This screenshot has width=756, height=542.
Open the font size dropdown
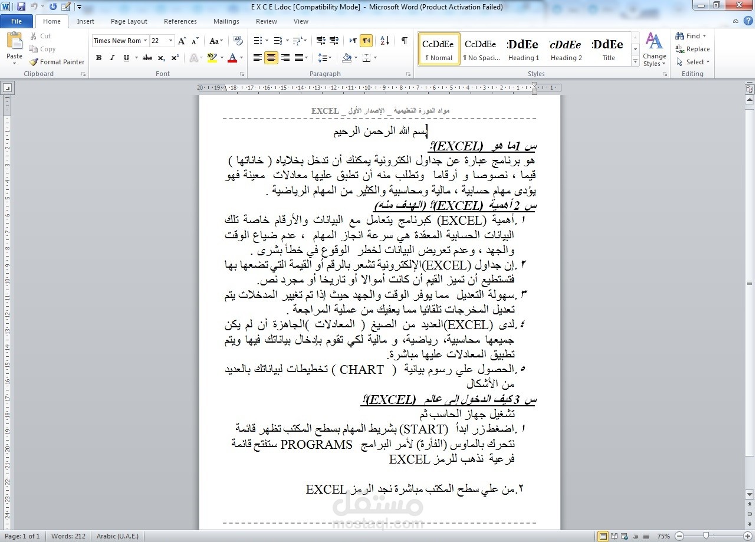171,41
